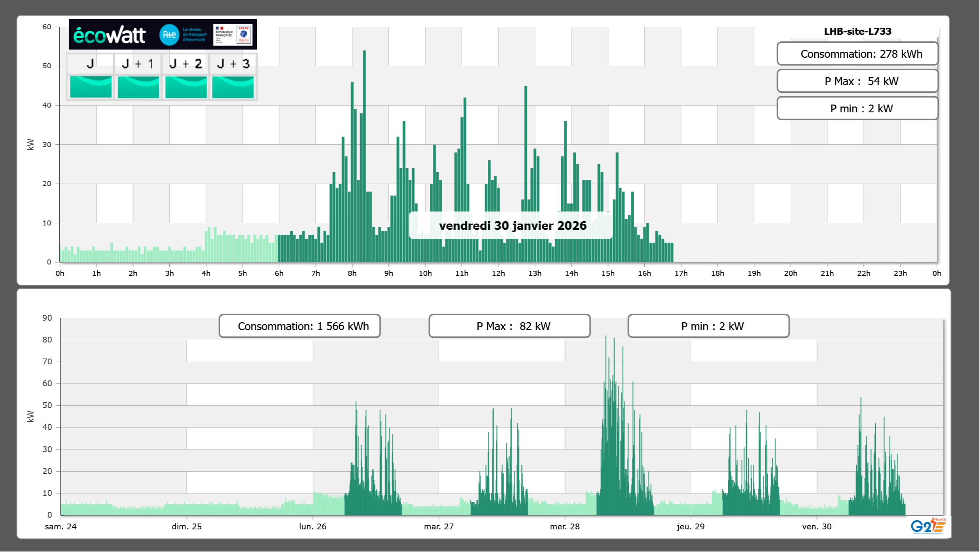Click the RTE round logo
Viewport: 980px width, 552px height.
click(x=169, y=35)
